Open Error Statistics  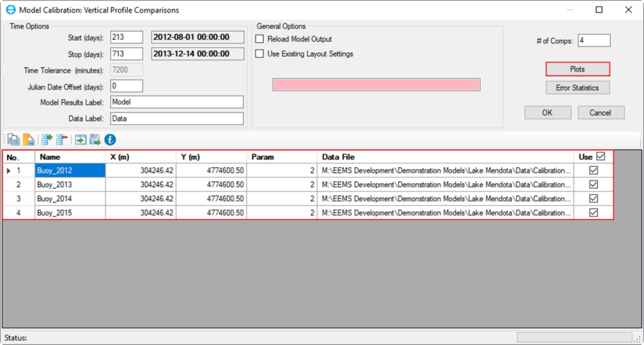pyautogui.click(x=577, y=88)
